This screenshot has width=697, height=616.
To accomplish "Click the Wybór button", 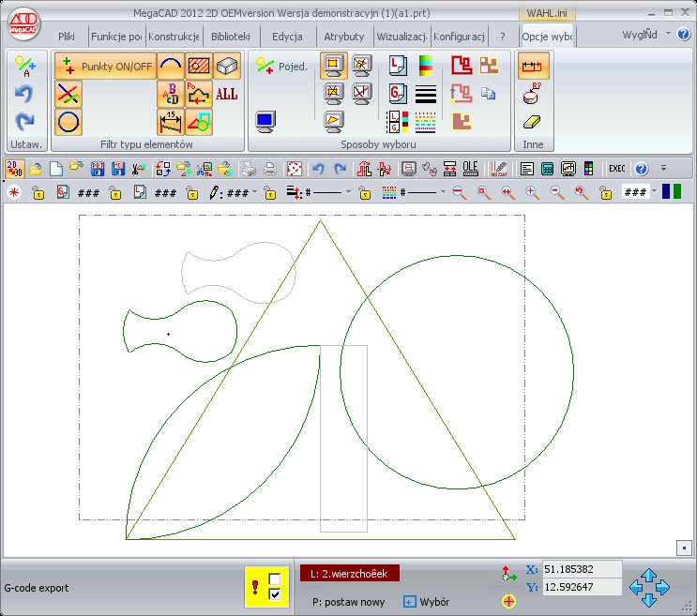I will click(426, 602).
